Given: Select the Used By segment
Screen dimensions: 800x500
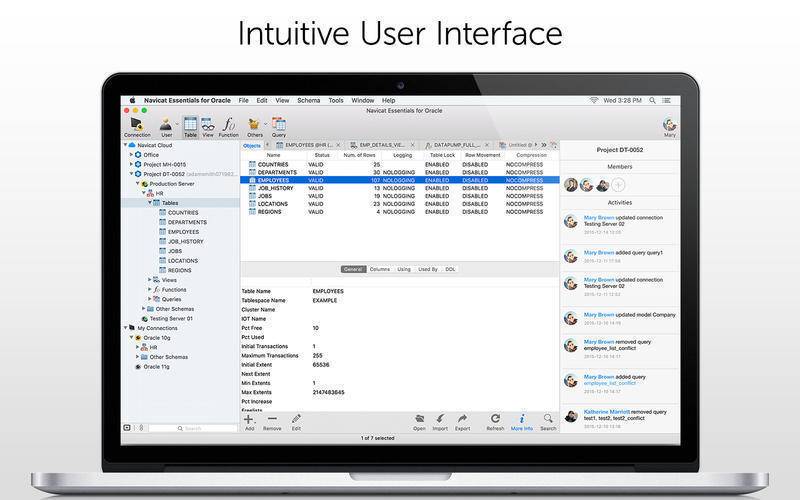Looking at the screenshot, I should pyautogui.click(x=428, y=269).
